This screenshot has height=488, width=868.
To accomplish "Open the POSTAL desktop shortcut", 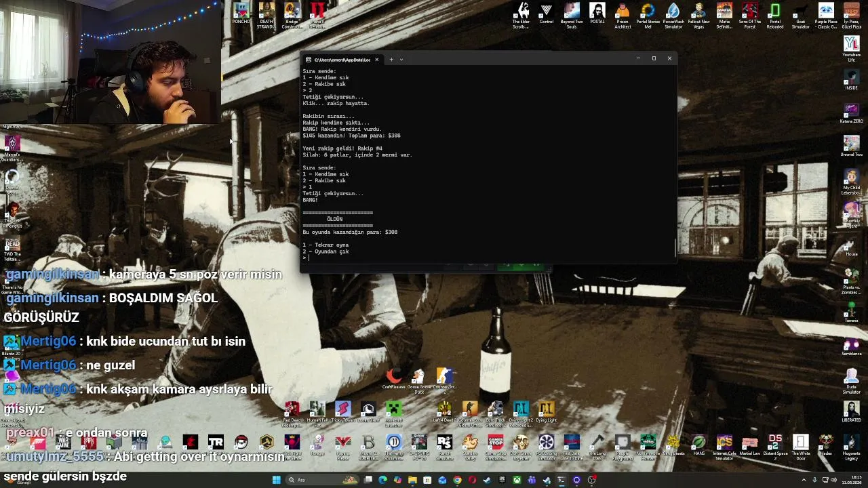I will click(597, 14).
